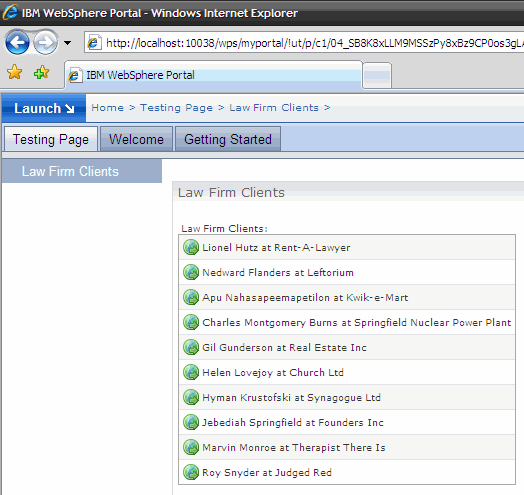Click the browser Back arrow button
The width and height of the screenshot is (524, 495).
17,42
